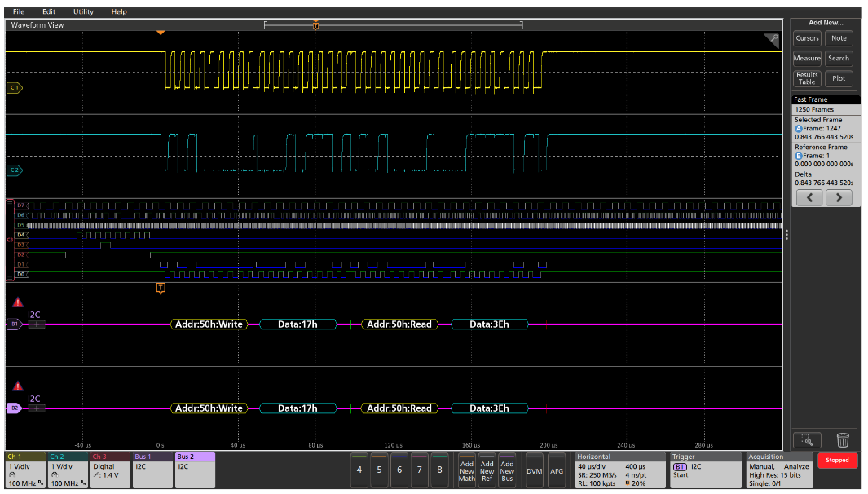Click the Results Table button
868x494 pixels.
pyautogui.click(x=807, y=78)
